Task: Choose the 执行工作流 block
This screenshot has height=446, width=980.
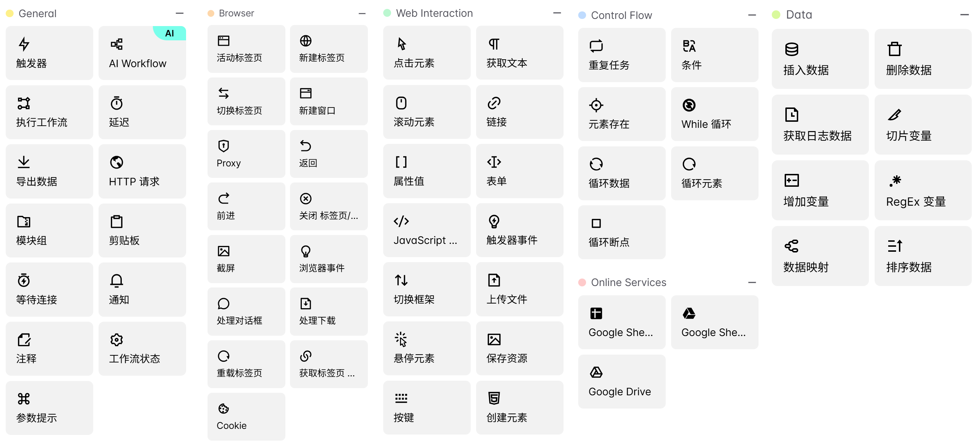Action: coord(49,112)
